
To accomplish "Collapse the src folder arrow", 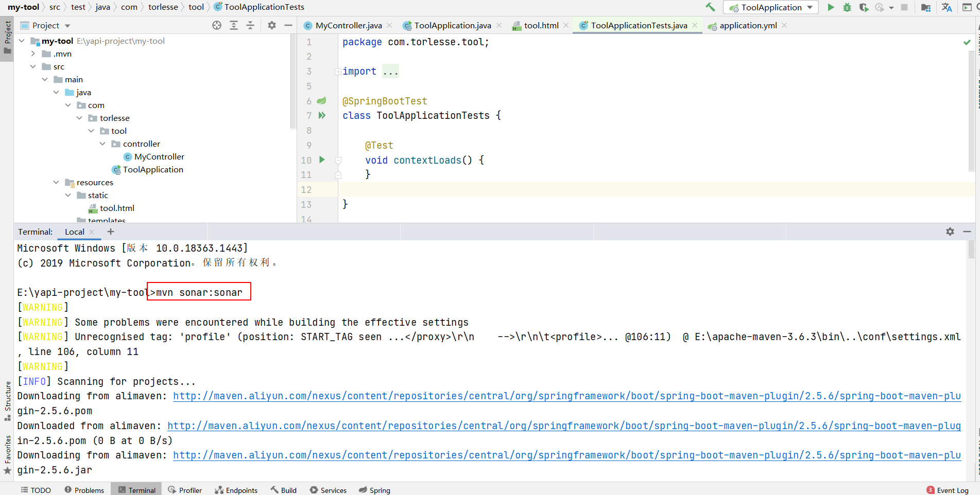I will point(33,66).
